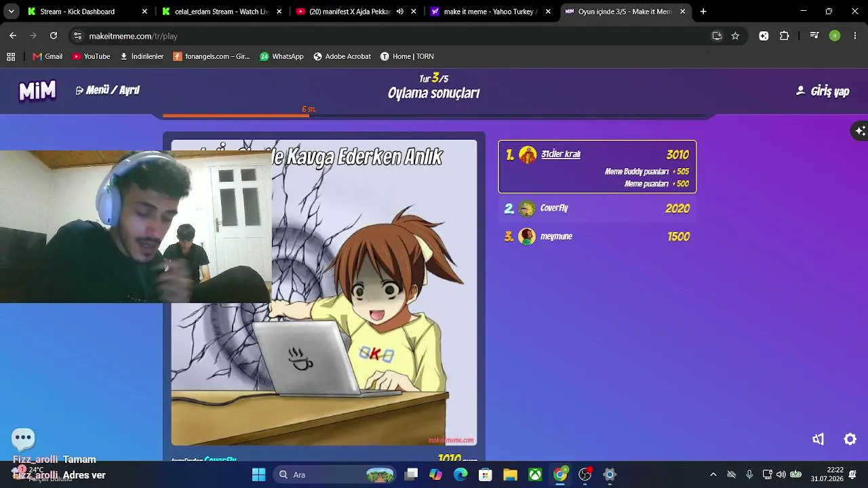Click the address bar URL

pos(134,36)
